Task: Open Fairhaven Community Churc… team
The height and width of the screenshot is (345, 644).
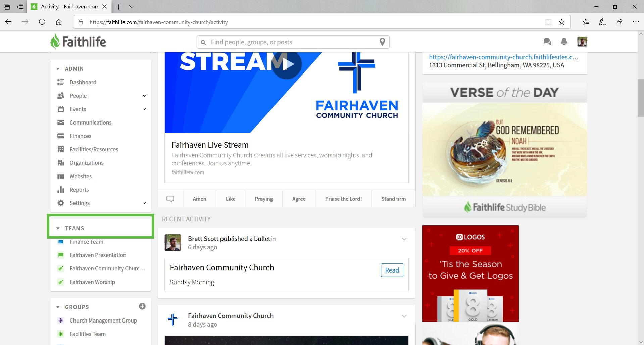Action: point(107,268)
